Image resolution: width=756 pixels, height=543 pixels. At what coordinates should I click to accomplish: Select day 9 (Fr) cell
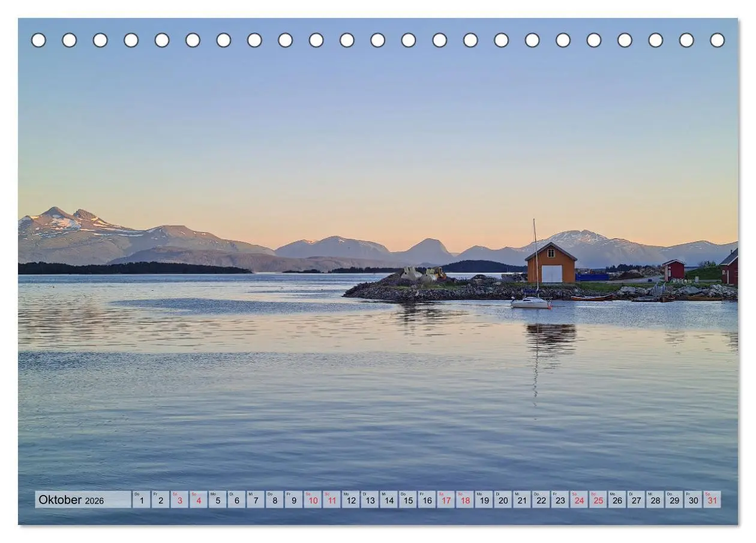[x=293, y=500]
